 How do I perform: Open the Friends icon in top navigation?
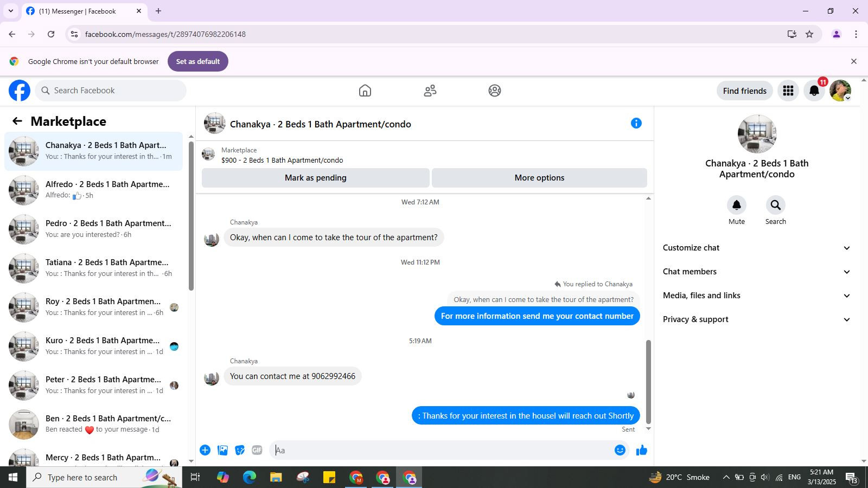[430, 91]
